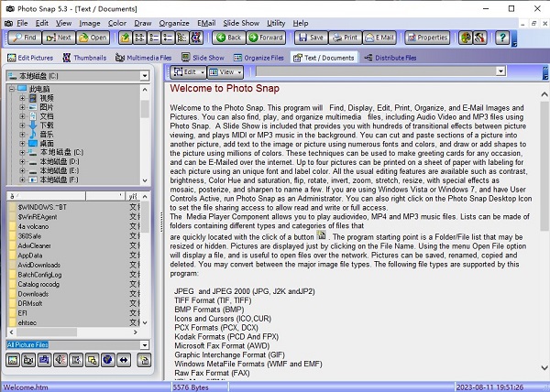Click the film-frame thumbnail toolbar icon

coord(196,38)
